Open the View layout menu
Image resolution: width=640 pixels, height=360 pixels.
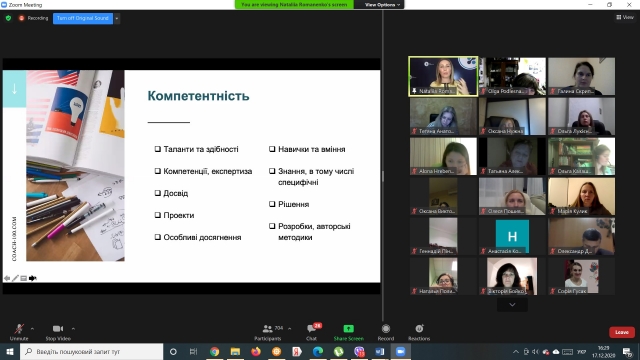(625, 17)
